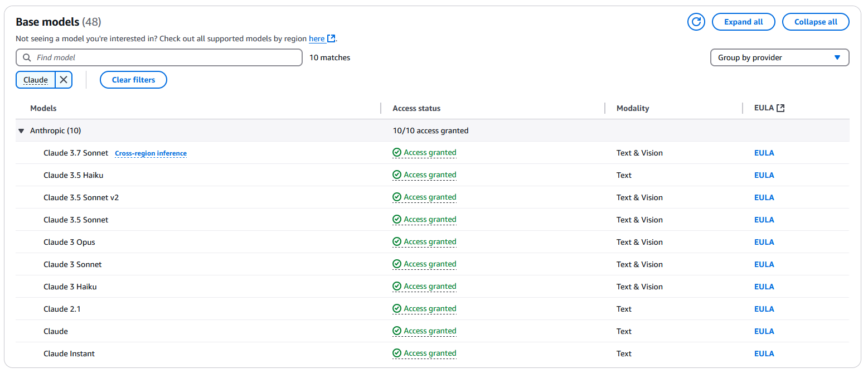This screenshot has width=868, height=373.
Task: Open the Cross-region inference link
Action: pyautogui.click(x=151, y=153)
